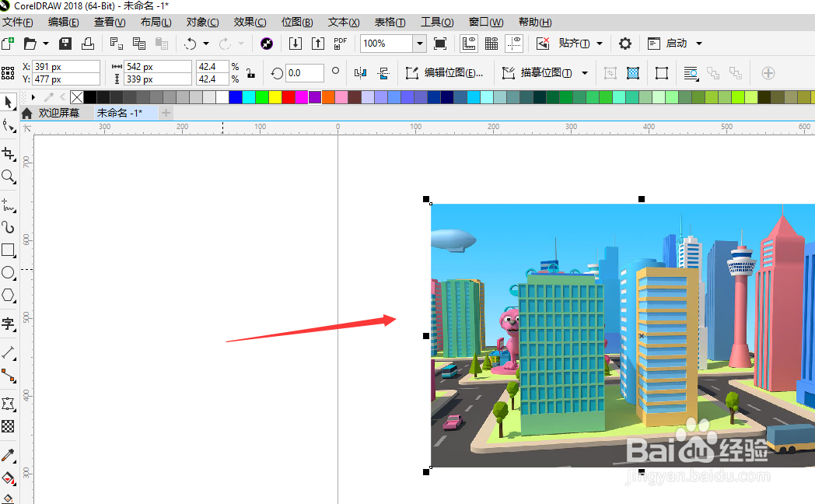Toggle show grid
Screen dimensions: 815x504
pyautogui.click(x=491, y=44)
